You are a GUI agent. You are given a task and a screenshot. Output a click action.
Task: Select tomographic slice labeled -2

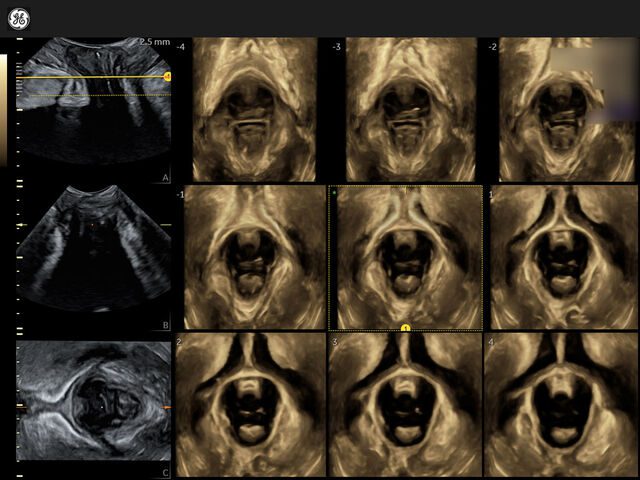pos(560,110)
